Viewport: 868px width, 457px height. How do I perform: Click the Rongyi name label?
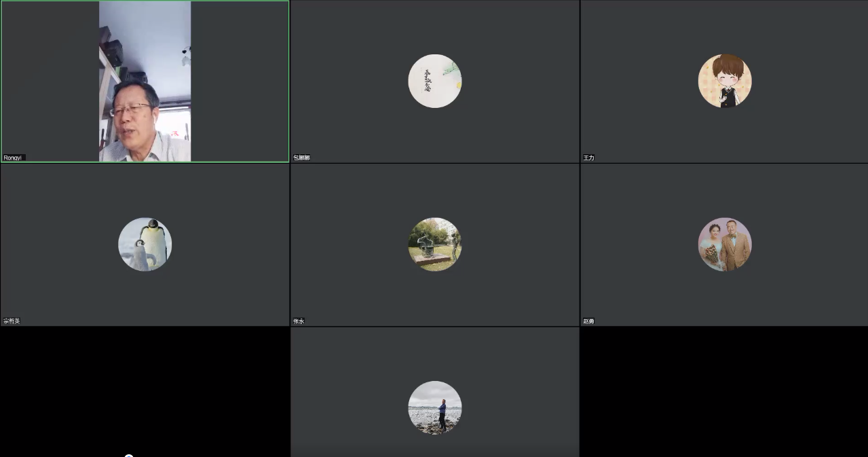pyautogui.click(x=14, y=158)
